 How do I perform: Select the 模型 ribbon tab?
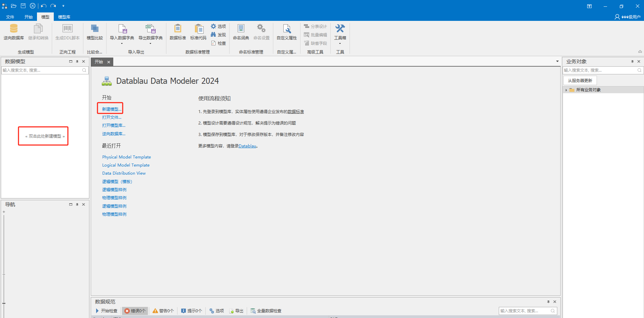coord(45,17)
